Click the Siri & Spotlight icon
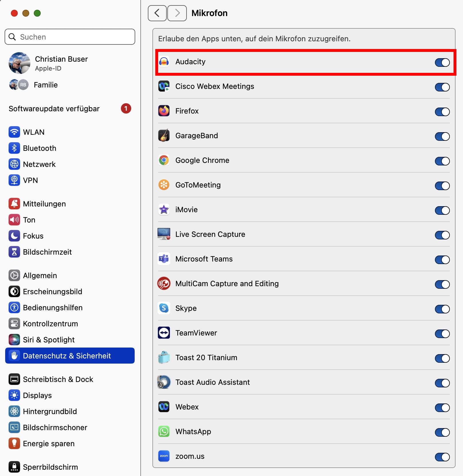Screen dimensions: 463x476 pos(14,340)
